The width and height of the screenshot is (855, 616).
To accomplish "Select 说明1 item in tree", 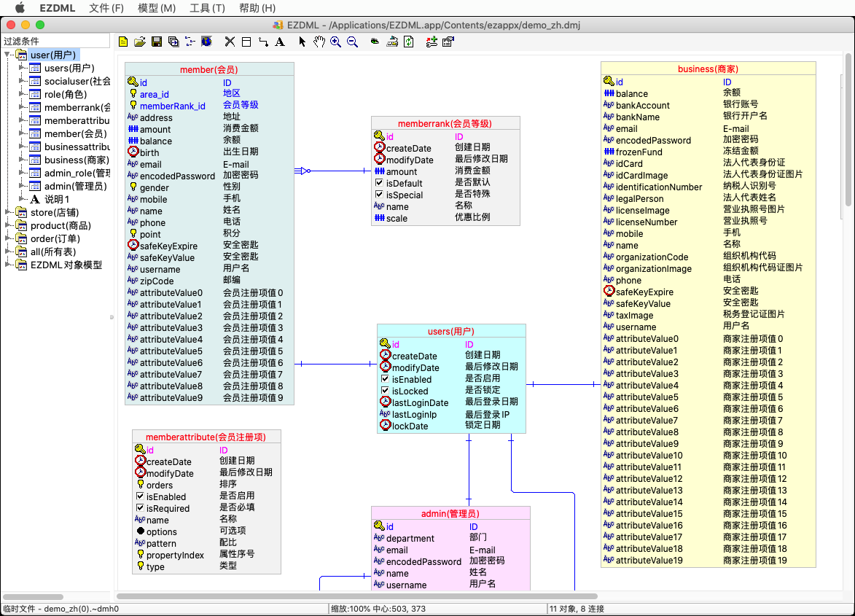I will [58, 199].
